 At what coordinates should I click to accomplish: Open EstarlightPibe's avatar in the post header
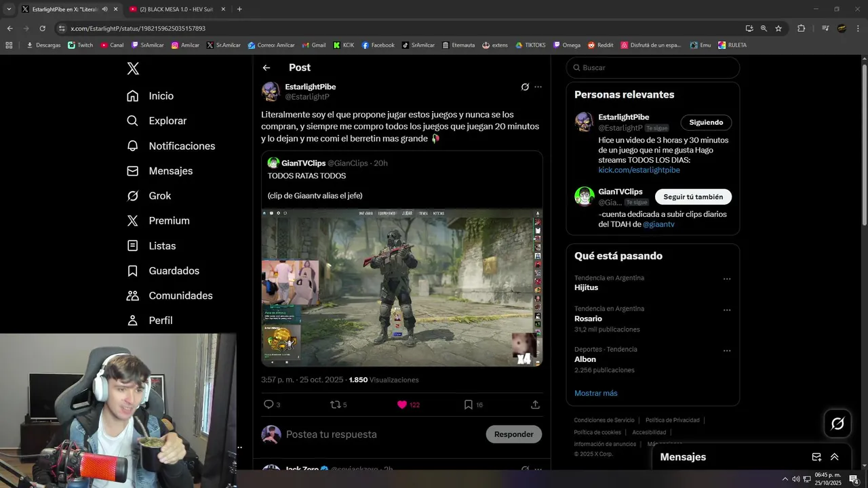click(x=271, y=91)
